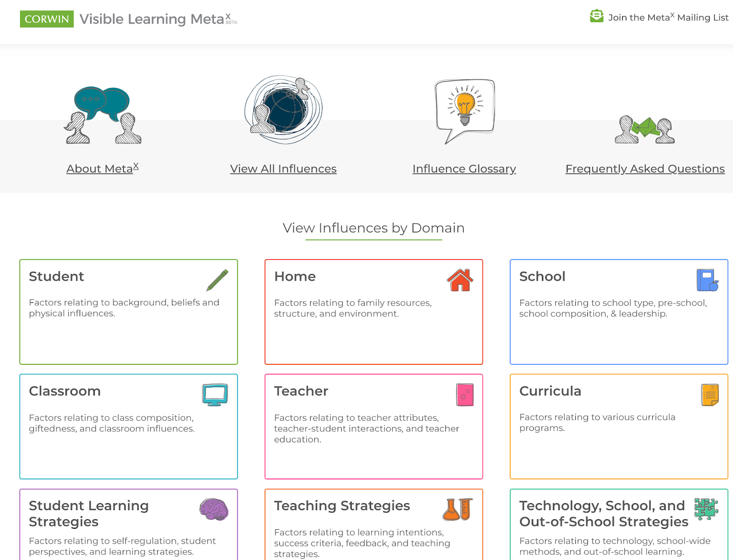Screen dimensions: 733x560
Task: Click the purple brain icon
Action: (x=214, y=509)
